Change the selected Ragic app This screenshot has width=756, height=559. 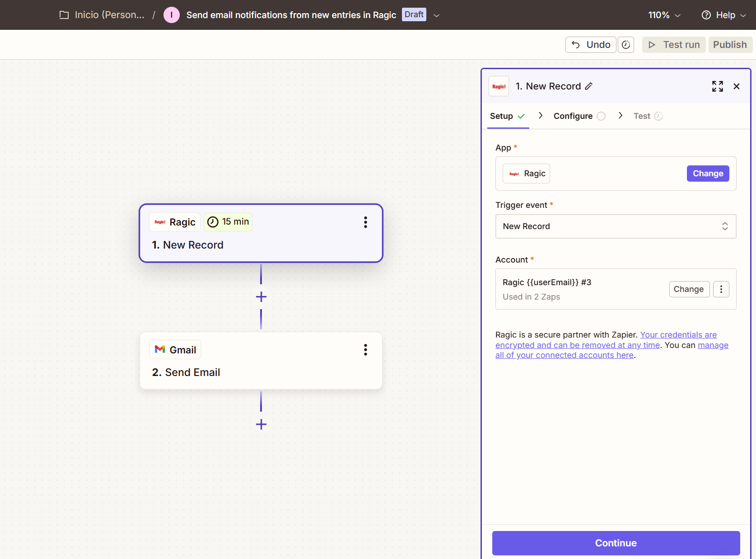coord(708,174)
